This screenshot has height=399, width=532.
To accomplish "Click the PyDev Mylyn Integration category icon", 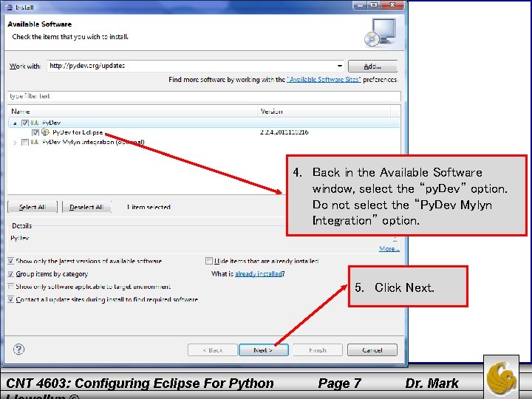I will (x=35, y=142).
